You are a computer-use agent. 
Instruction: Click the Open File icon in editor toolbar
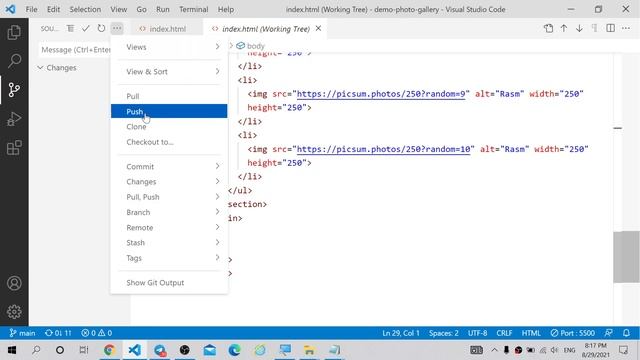[548, 28]
